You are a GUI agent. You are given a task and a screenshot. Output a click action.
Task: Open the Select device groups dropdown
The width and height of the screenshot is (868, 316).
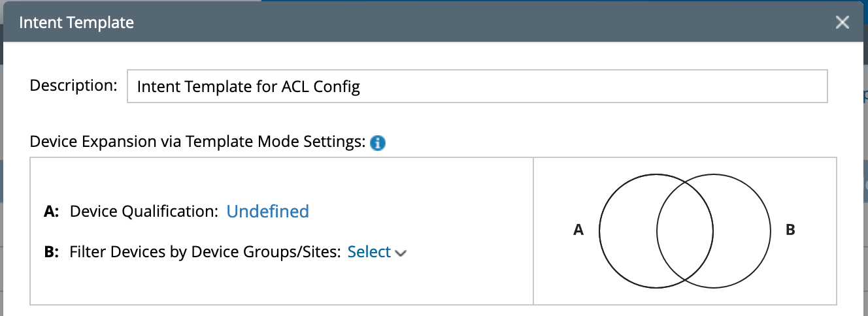(x=369, y=252)
